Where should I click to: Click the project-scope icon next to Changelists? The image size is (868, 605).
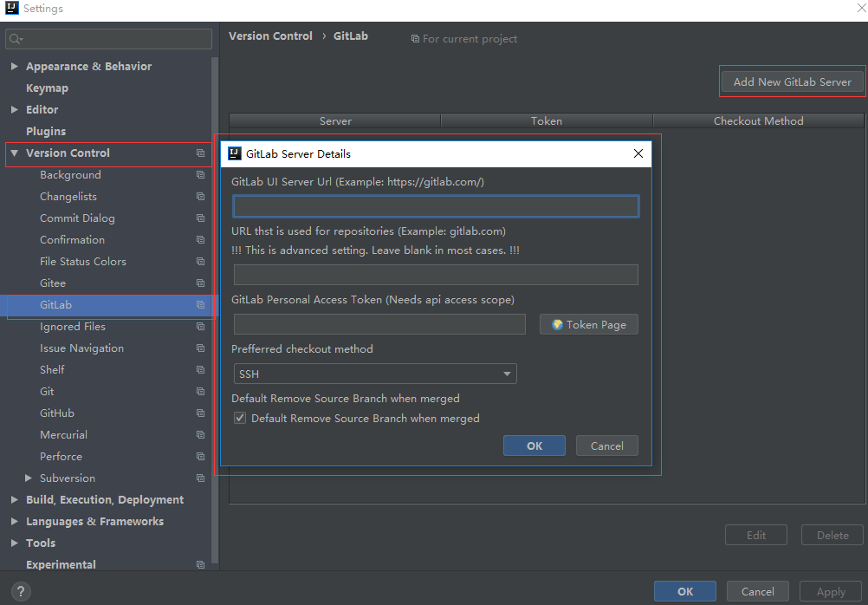pos(200,197)
